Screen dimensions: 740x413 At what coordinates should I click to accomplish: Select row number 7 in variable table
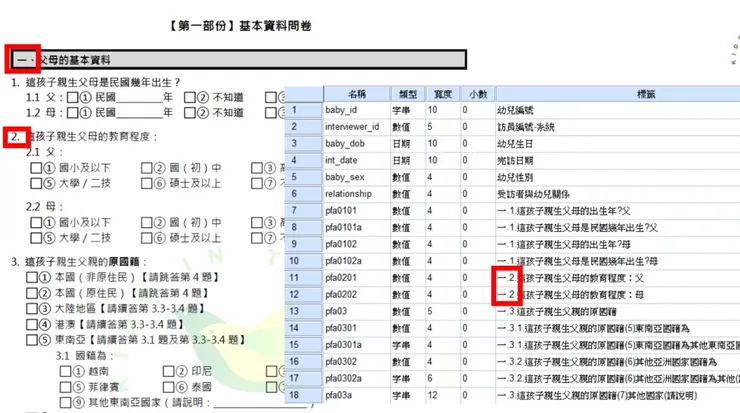pyautogui.click(x=303, y=211)
